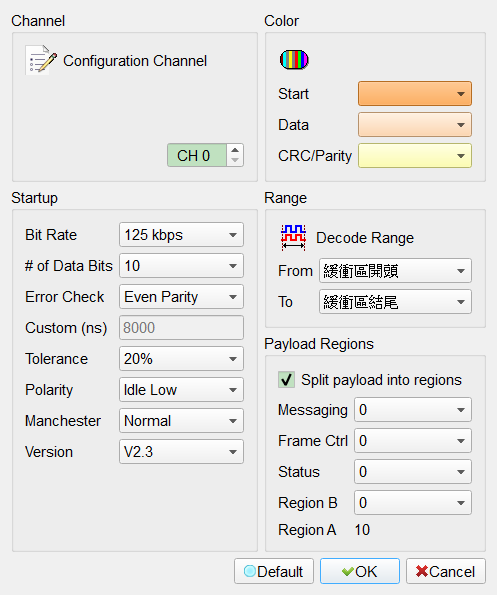This screenshot has width=497, height=595.
Task: Click the Configuration Channel notepad icon
Action: coord(41,60)
